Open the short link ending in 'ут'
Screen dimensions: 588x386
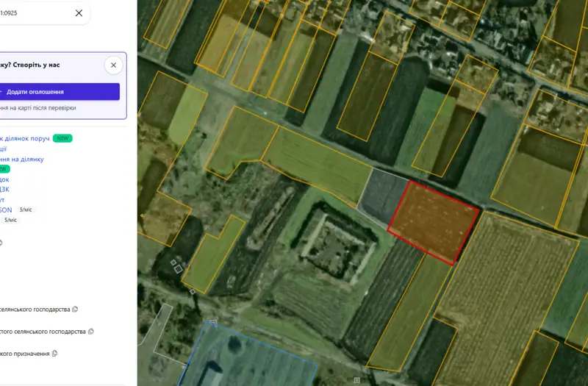coord(2,200)
